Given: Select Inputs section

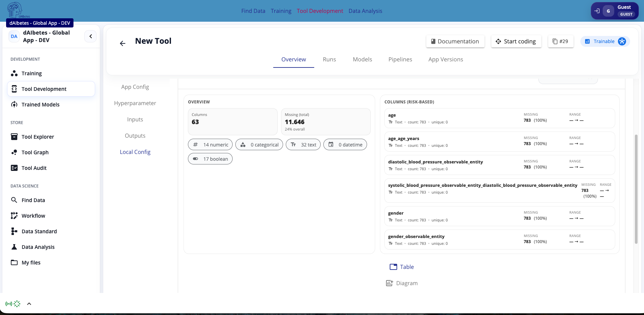Looking at the screenshot, I should [x=135, y=119].
